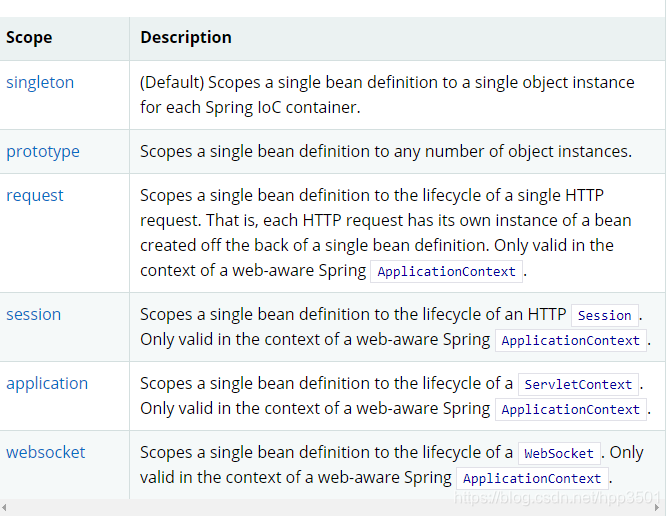This screenshot has height=516, width=669.
Task: Click the Session code label
Action: tap(605, 315)
